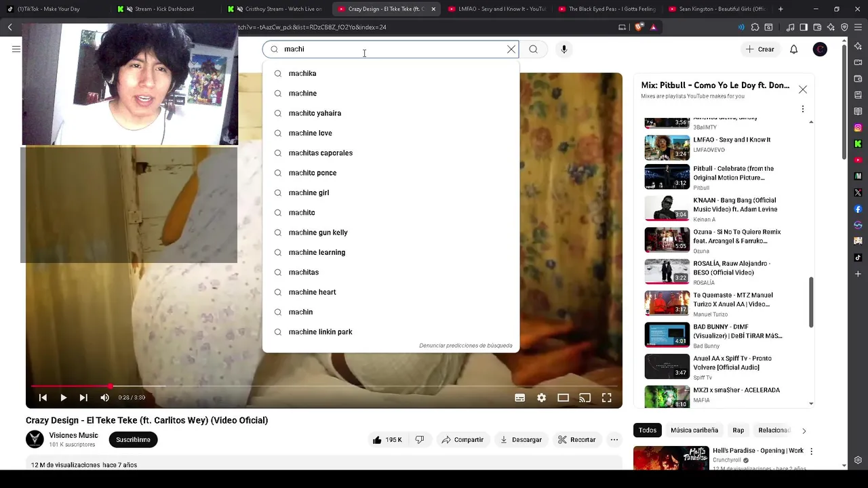Image resolution: width=868 pixels, height=488 pixels.
Task: Show more filter chips arrow
Action: [x=804, y=430]
